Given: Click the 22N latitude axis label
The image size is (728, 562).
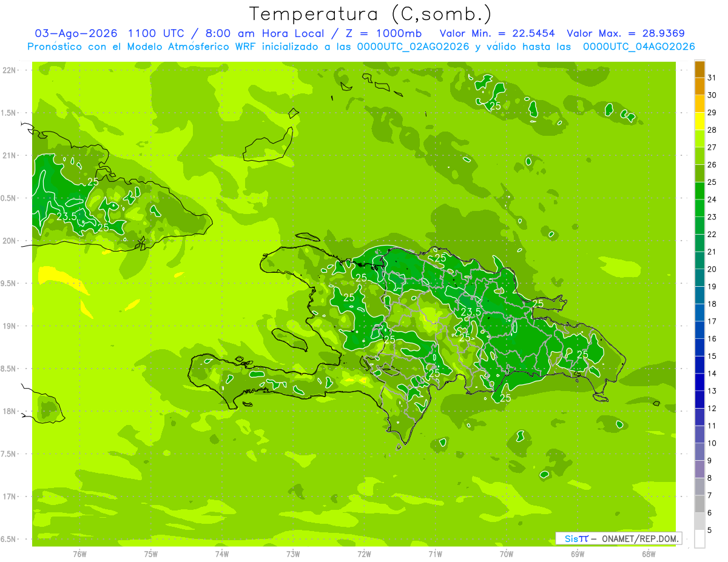Looking at the screenshot, I should (x=10, y=70).
